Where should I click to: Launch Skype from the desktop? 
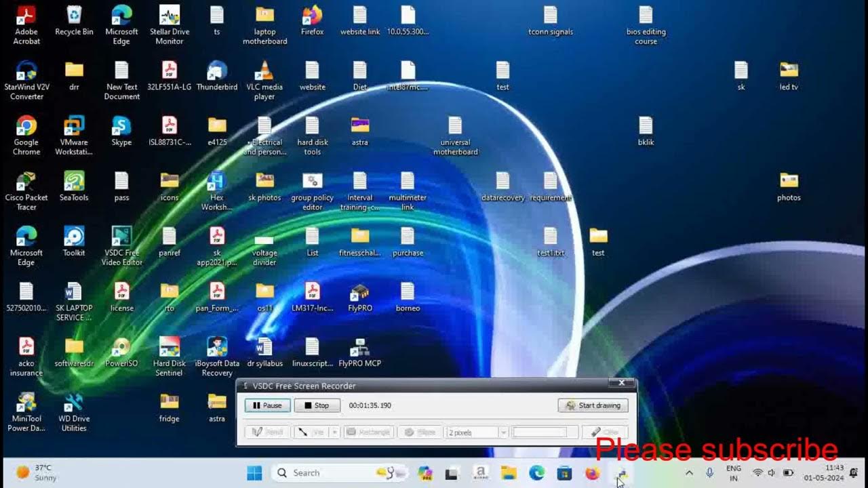(x=121, y=131)
